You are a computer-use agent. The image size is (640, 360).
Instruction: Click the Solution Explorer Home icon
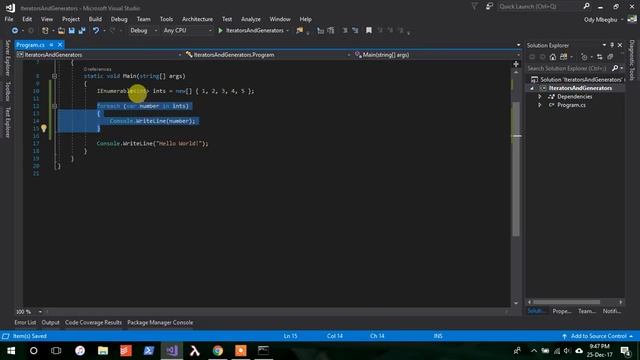click(x=553, y=57)
